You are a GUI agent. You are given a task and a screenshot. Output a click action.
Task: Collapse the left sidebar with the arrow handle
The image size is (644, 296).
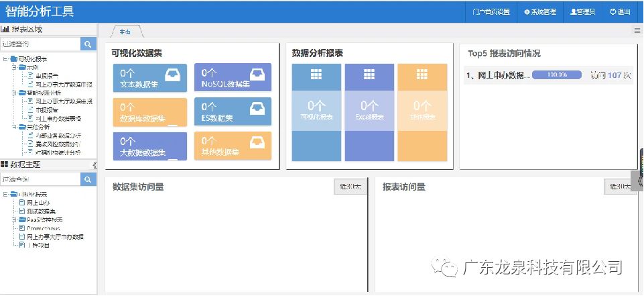click(x=94, y=165)
